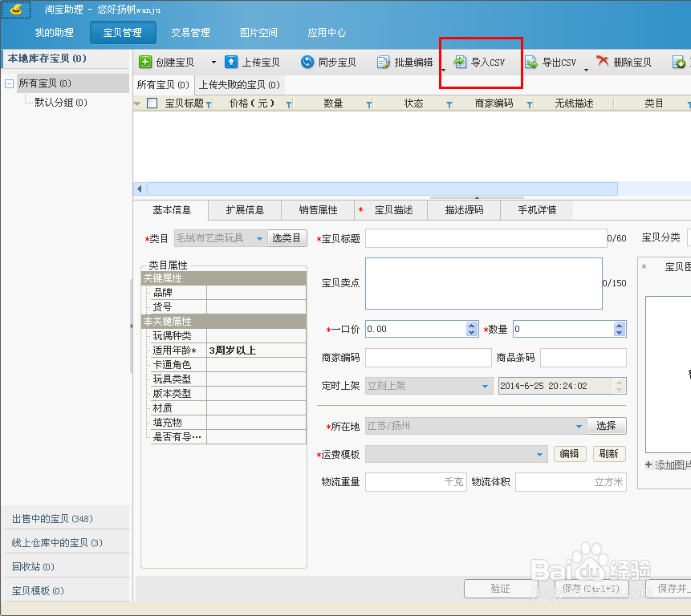Open the 宝贝模板 (0) section
Viewport: 691px width, 616px height.
pyautogui.click(x=67, y=590)
